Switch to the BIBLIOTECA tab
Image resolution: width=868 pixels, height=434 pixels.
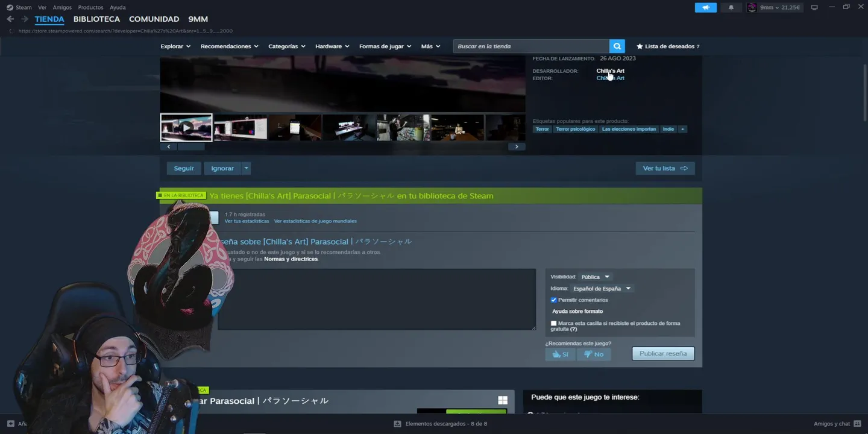96,19
